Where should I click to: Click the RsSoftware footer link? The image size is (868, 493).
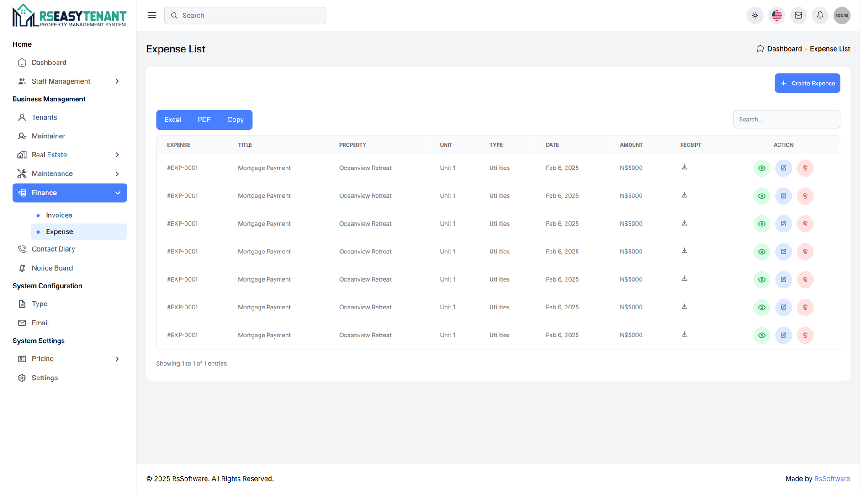pyautogui.click(x=832, y=478)
